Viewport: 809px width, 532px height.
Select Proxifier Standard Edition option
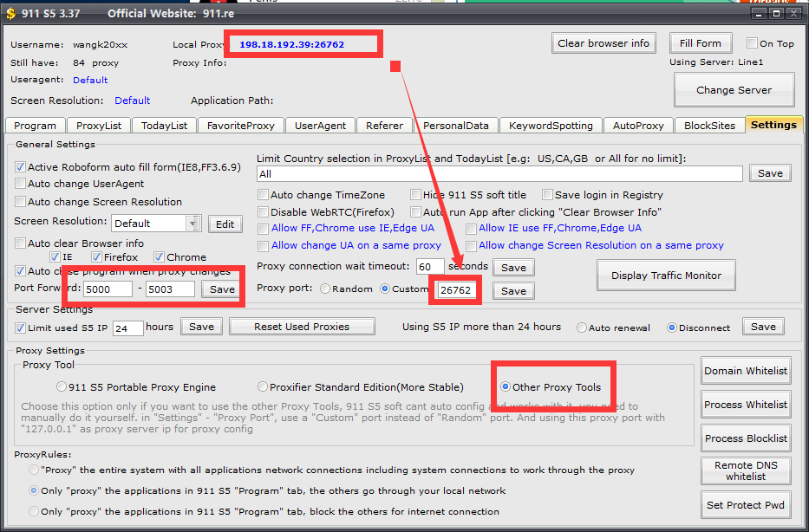coord(263,386)
